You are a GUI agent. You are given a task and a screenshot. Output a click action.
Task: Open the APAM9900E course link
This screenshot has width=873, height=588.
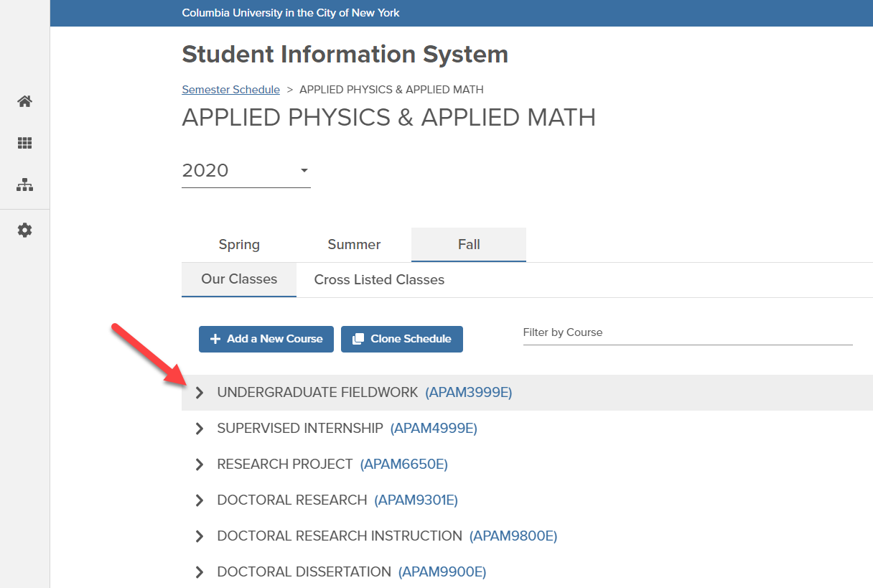click(x=442, y=572)
